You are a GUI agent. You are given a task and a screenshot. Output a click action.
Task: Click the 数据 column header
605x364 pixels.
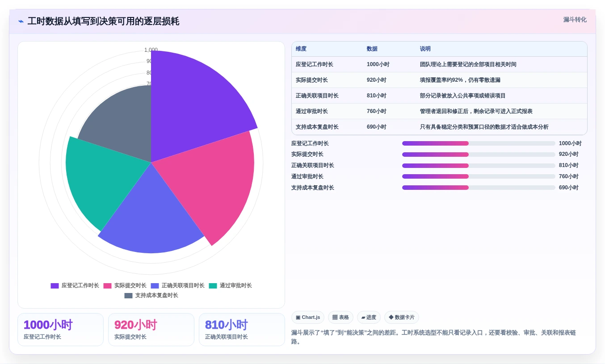(372, 49)
